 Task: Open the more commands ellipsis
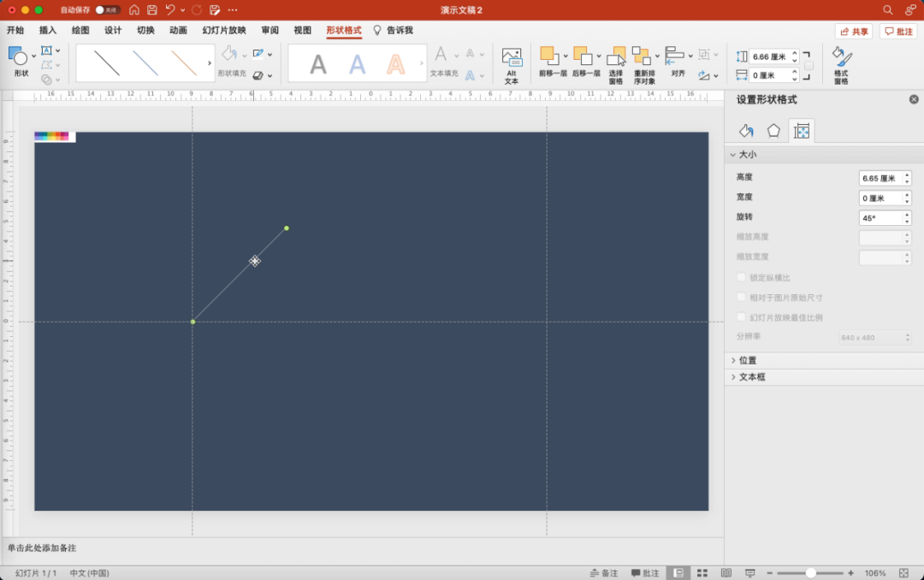[233, 10]
